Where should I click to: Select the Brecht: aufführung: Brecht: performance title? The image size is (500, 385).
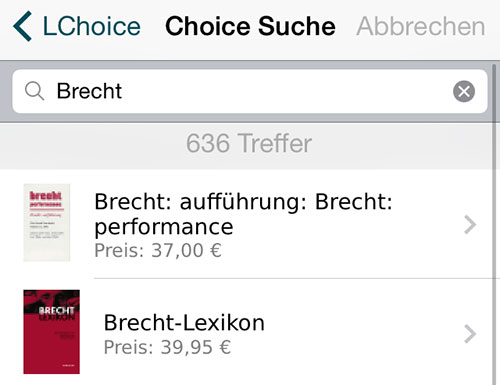243,214
